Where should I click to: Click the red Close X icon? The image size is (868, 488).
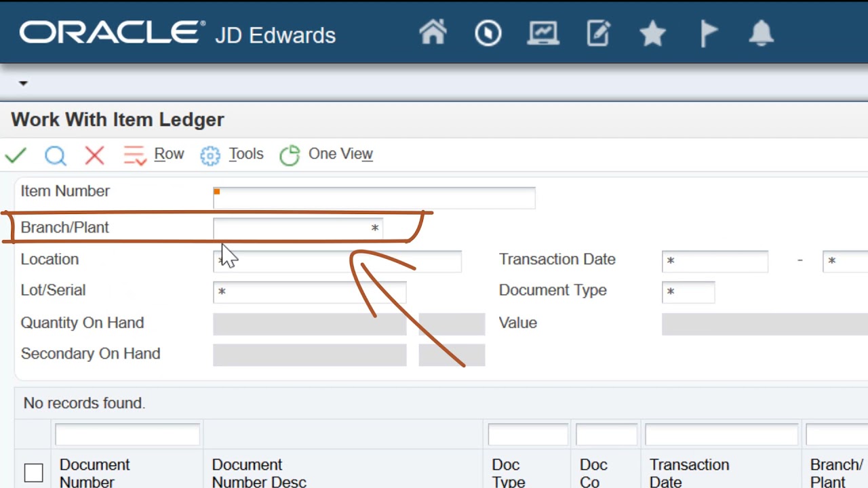coord(95,155)
